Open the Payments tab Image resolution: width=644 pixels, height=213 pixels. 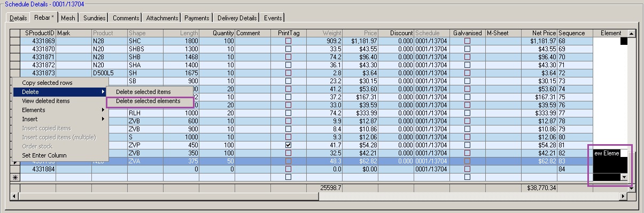pos(197,18)
